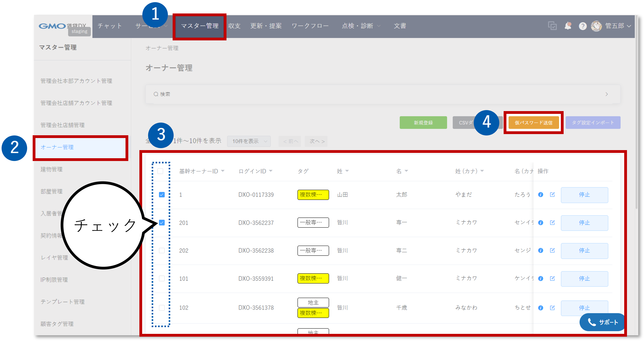The width and height of the screenshot is (644, 341).
Task: Open 管理会社店舗アカウント管理 in sidebar
Action: tap(76, 103)
